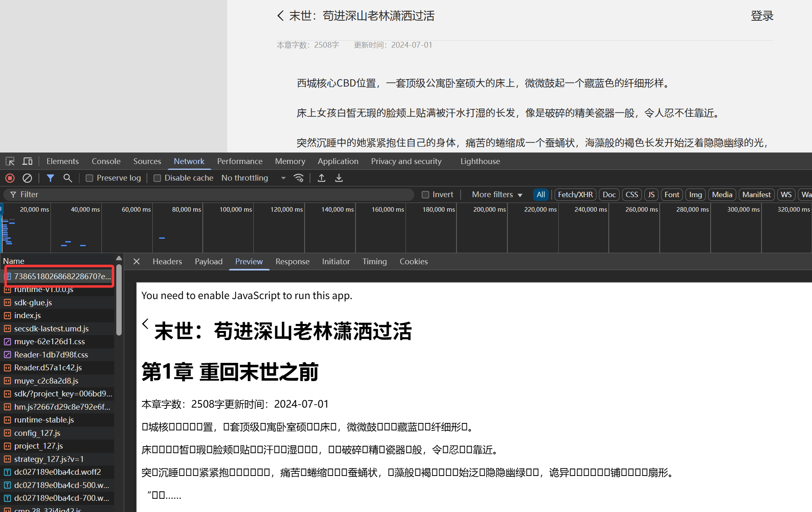Viewport: 812px width, 512px height.
Task: Close the request details panel
Action: point(137,261)
